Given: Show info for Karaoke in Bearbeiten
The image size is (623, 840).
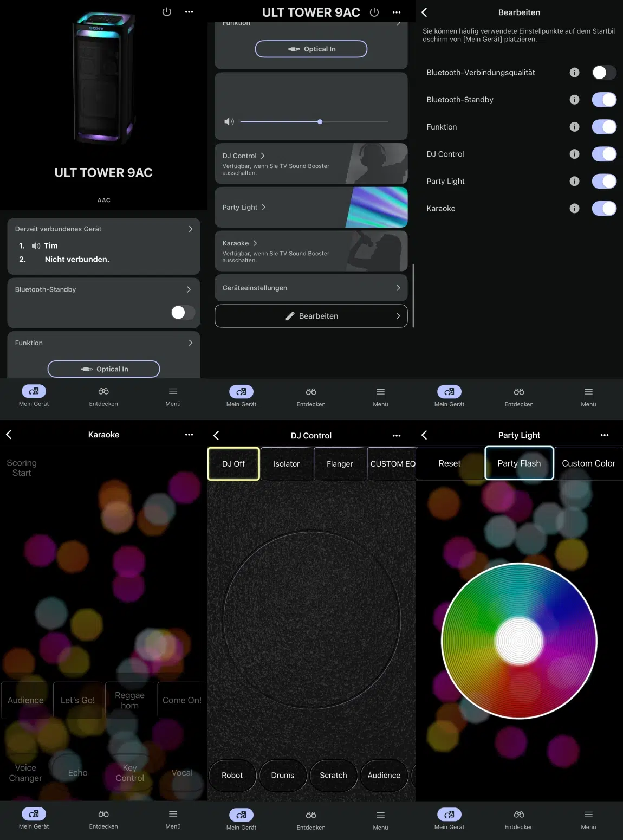Looking at the screenshot, I should click(575, 208).
